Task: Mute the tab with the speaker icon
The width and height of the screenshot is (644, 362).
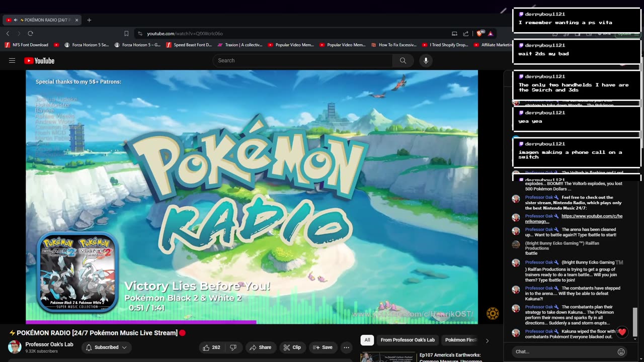Action: tap(16, 20)
